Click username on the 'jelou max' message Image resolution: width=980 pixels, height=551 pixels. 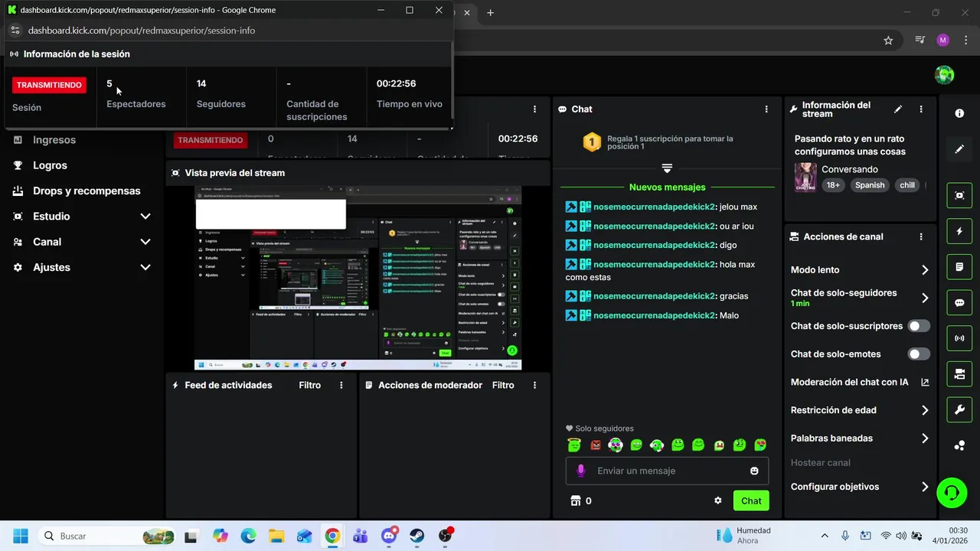tap(655, 207)
